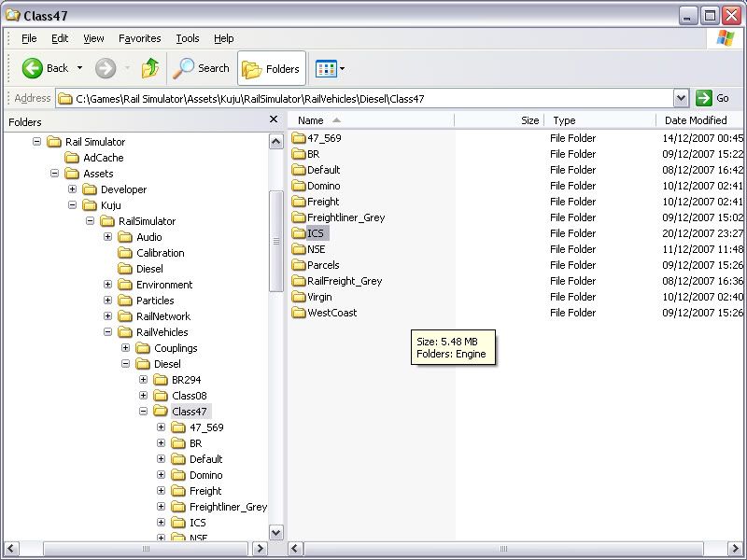Expand the RailNetwork tree node
Screen dimensions: 747x560
click(x=108, y=316)
